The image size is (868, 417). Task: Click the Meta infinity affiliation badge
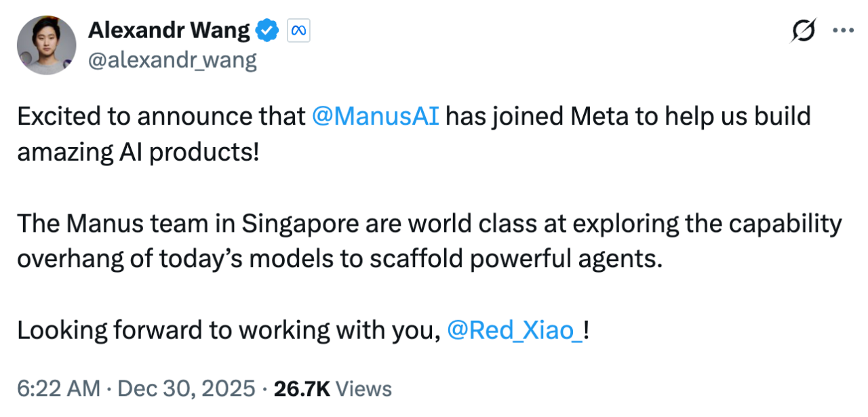click(298, 30)
